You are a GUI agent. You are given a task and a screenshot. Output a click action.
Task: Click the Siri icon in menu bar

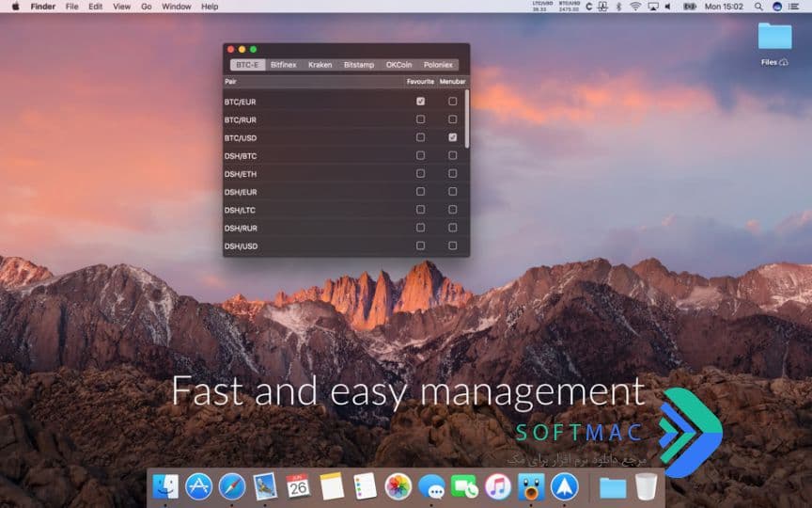click(777, 7)
